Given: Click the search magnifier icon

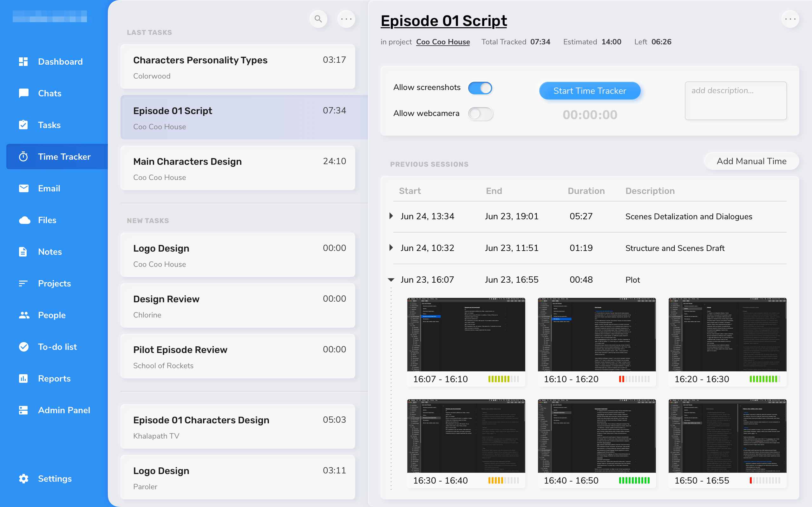Looking at the screenshot, I should click(318, 19).
